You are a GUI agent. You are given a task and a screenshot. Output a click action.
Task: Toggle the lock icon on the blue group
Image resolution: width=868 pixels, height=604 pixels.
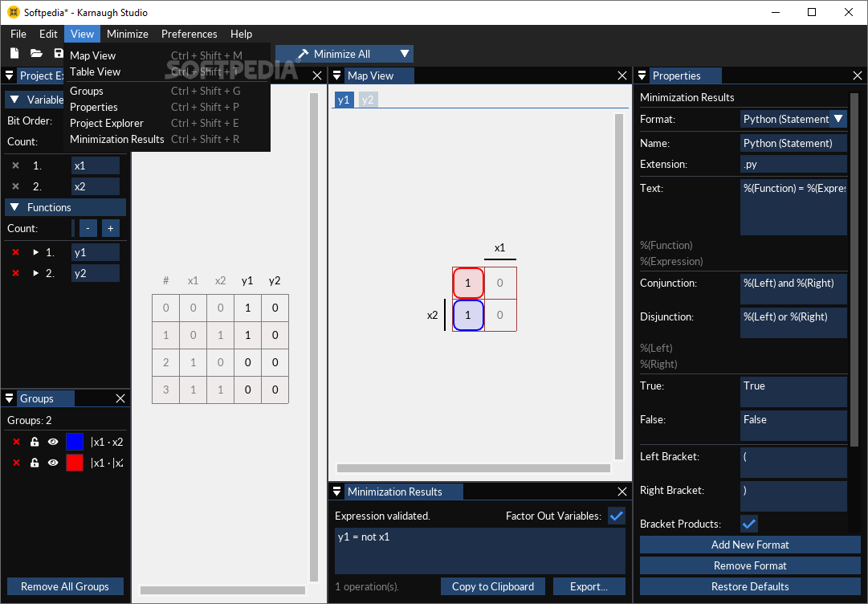(x=35, y=442)
